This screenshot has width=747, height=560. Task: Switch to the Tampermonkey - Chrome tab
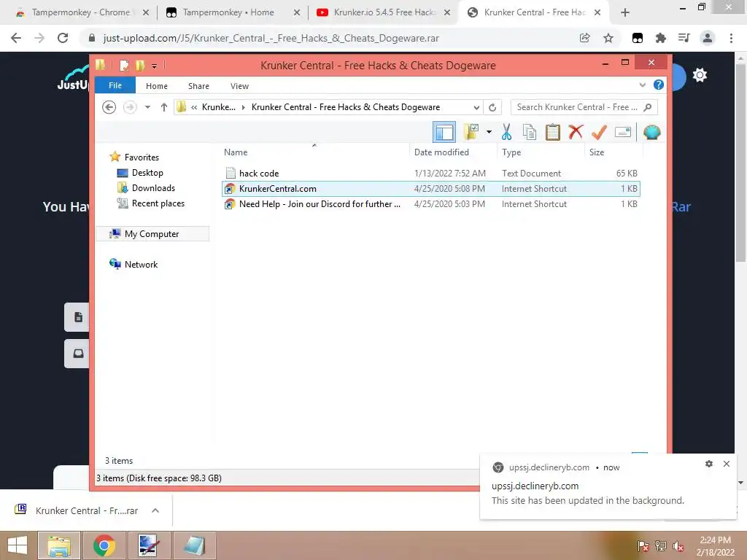[81, 12]
